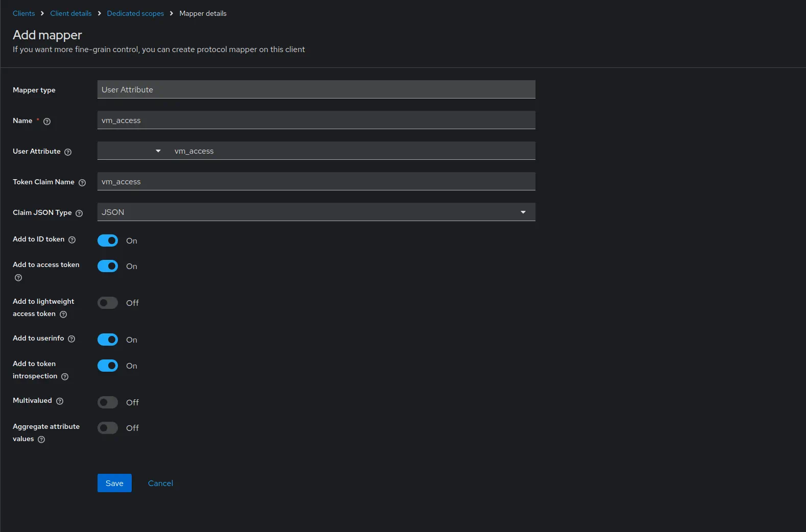Click the Cancel link

coord(160,483)
